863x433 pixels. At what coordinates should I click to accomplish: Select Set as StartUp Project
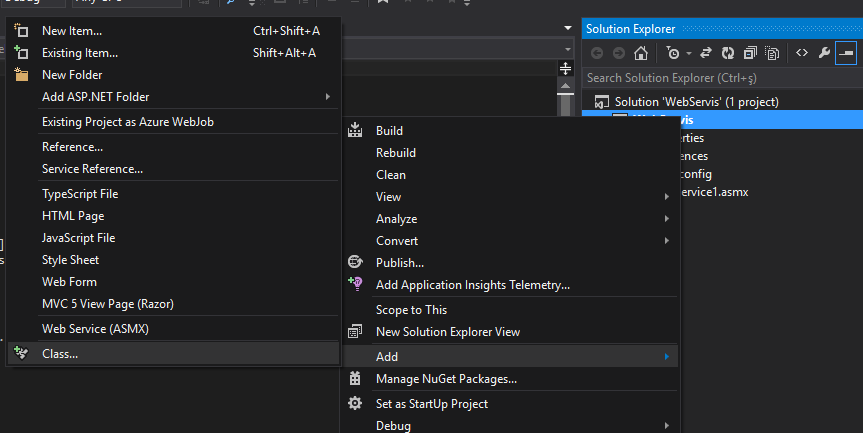point(510,404)
